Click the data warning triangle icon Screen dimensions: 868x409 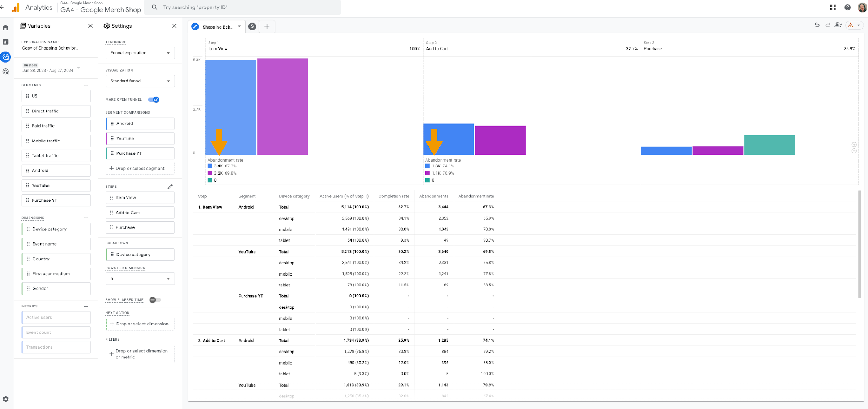(x=851, y=25)
